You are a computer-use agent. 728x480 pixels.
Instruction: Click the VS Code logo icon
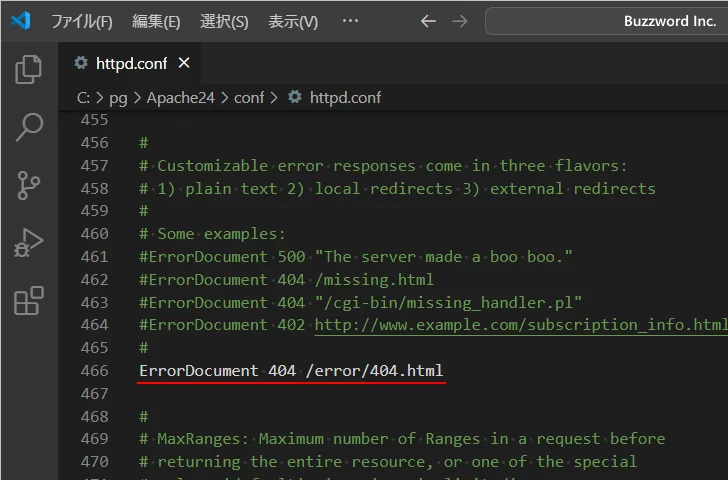pyautogui.click(x=21, y=21)
